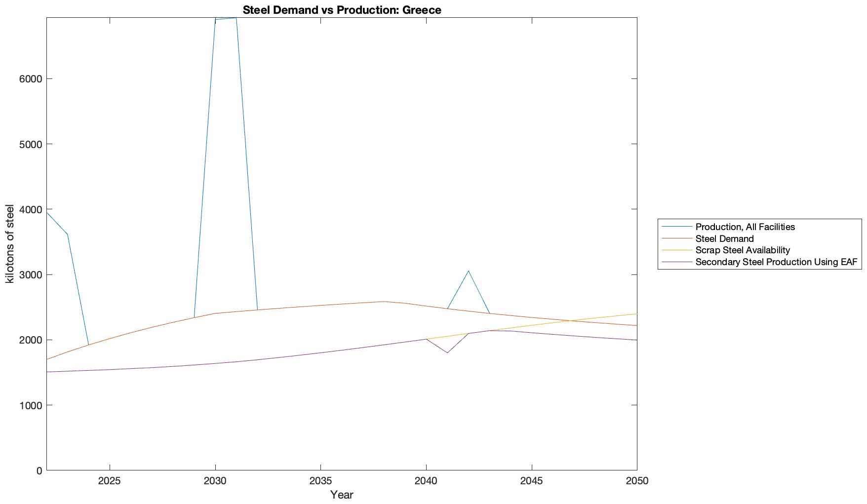Screen dimensions: 867x504
Task: Pick the purple line sample in legend
Action: [x=676, y=262]
